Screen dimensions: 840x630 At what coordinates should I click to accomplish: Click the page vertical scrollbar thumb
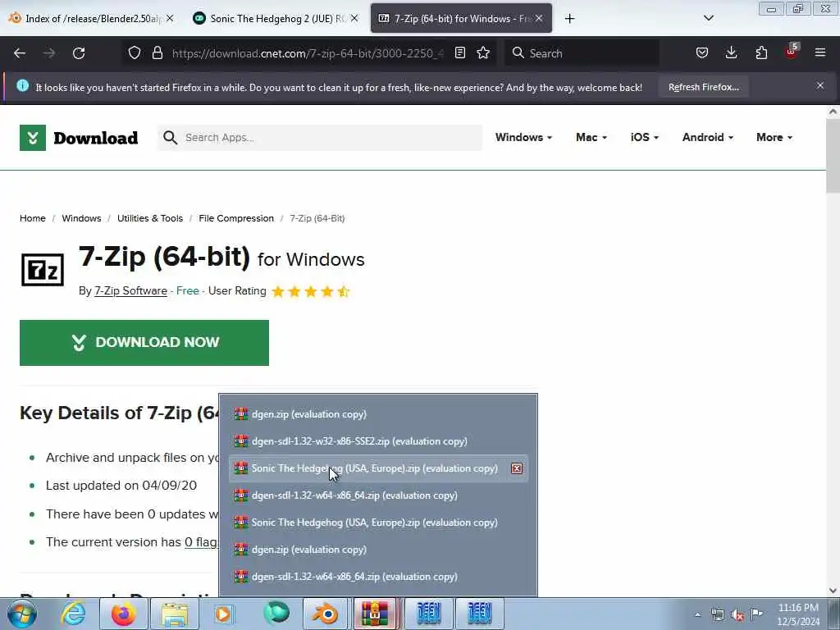coord(833,155)
